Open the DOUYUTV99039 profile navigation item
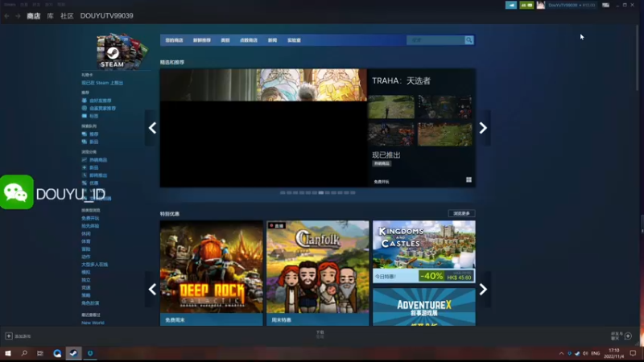644x362 pixels. pyautogui.click(x=107, y=15)
